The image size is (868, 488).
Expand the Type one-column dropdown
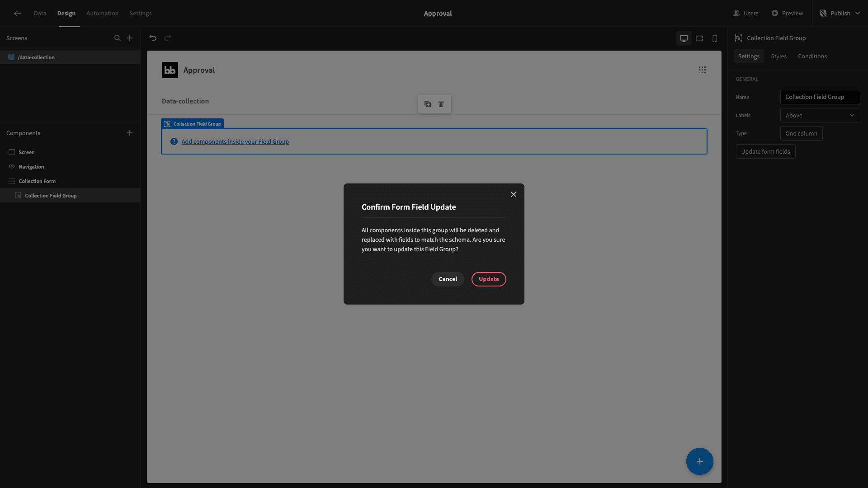(801, 133)
